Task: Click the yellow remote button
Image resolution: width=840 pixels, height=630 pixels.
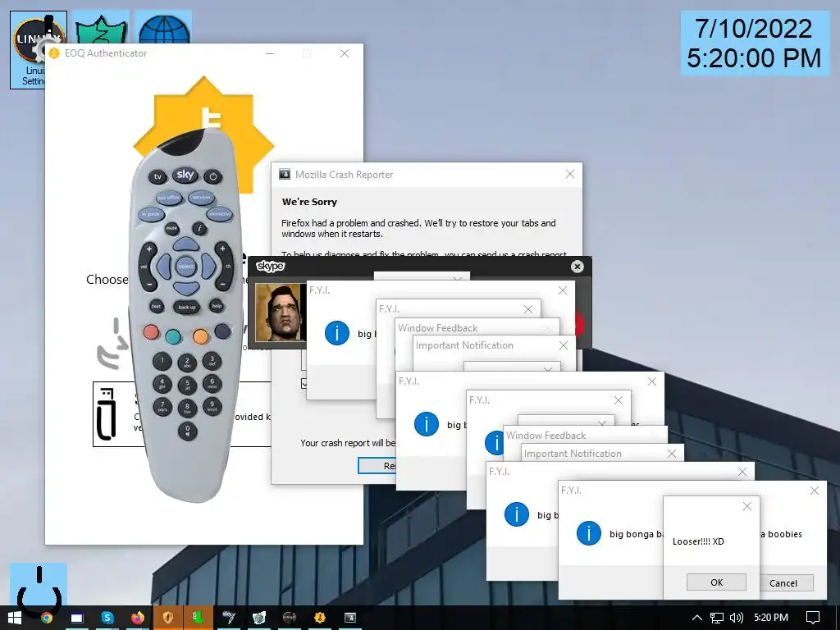Action: 200,336
